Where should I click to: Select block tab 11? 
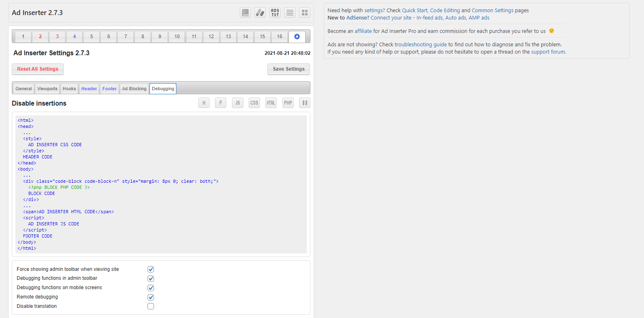coord(194,37)
